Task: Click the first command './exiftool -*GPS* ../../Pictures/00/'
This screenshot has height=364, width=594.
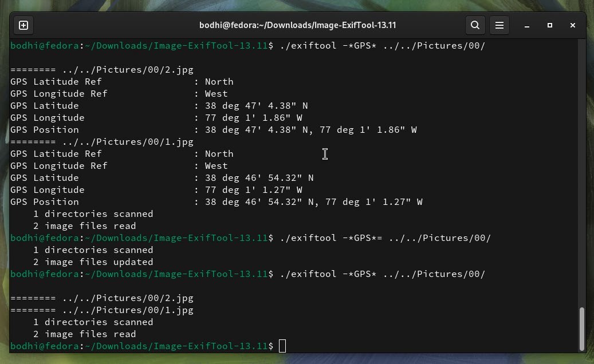Action: point(383,46)
